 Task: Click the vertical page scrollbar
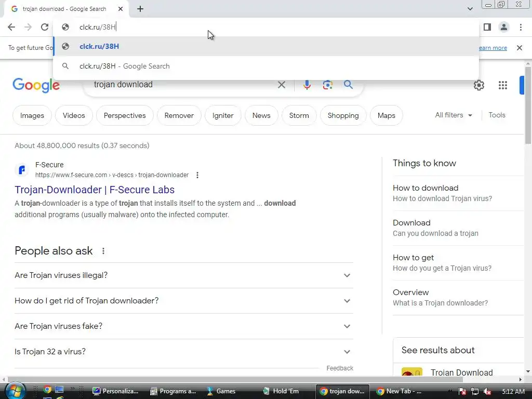tap(528, 105)
